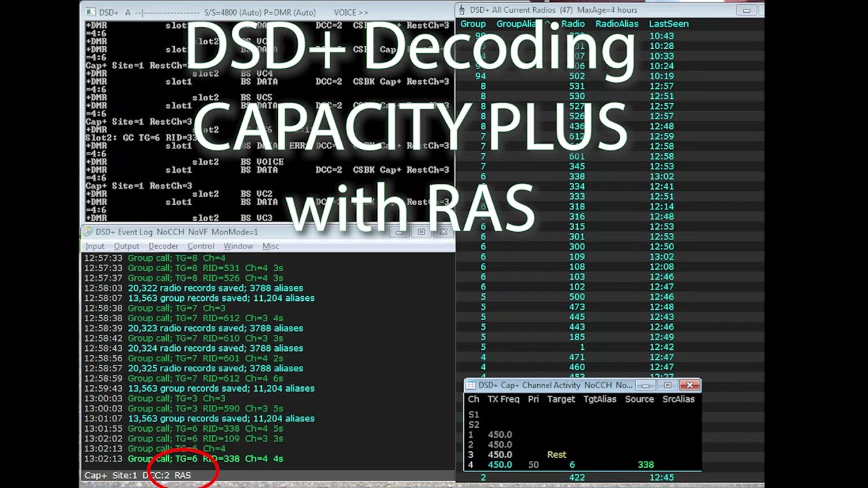Select '20,322 radio records saved' log entry
868x488 pixels.
coord(193,288)
